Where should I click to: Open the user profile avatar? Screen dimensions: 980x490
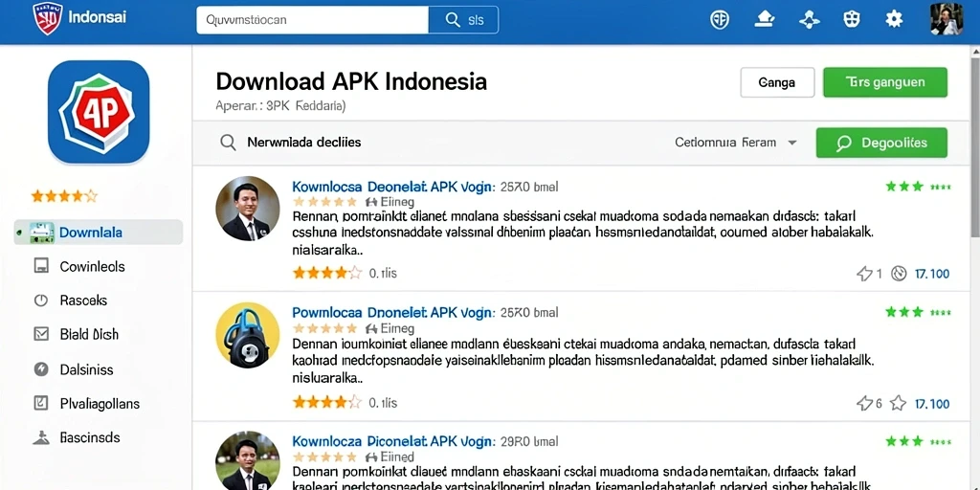pos(947,19)
